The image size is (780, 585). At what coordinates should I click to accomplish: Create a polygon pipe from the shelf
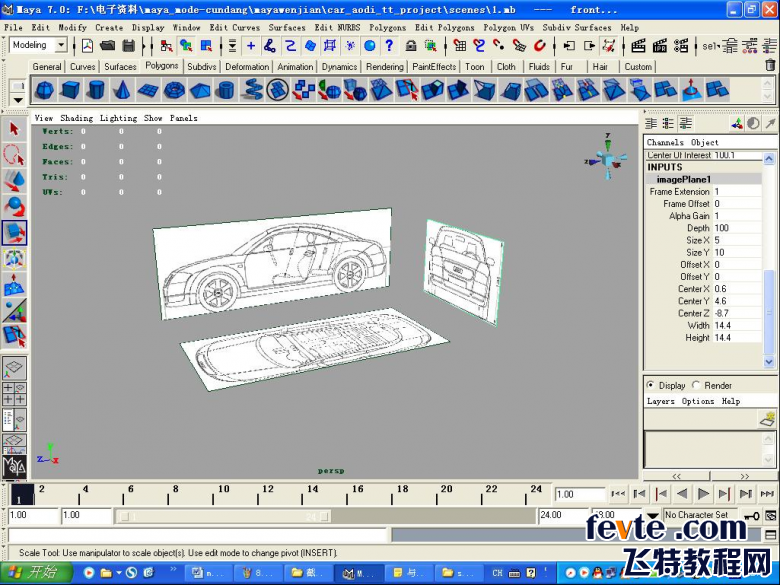[x=226, y=91]
